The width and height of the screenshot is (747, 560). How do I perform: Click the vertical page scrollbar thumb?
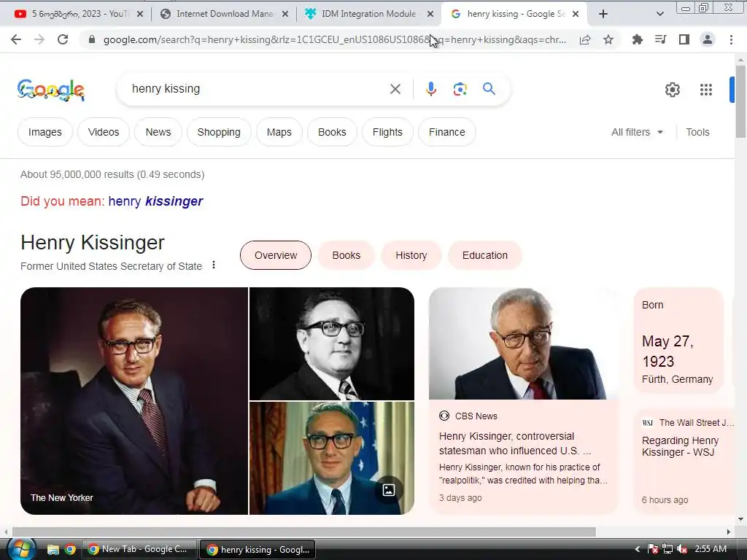(740, 101)
